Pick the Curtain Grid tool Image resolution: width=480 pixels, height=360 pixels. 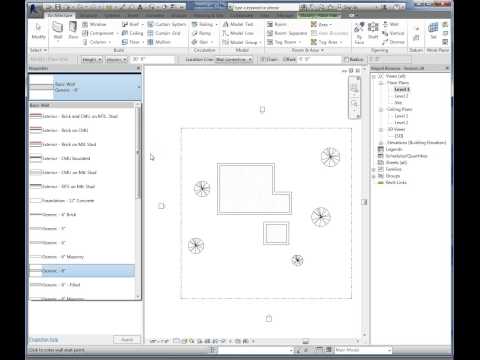coord(164,33)
